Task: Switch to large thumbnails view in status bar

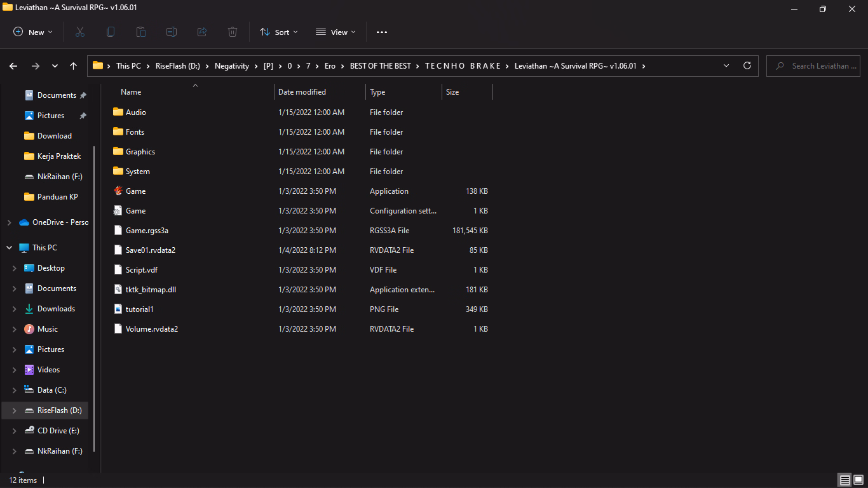Action: [859, 480]
